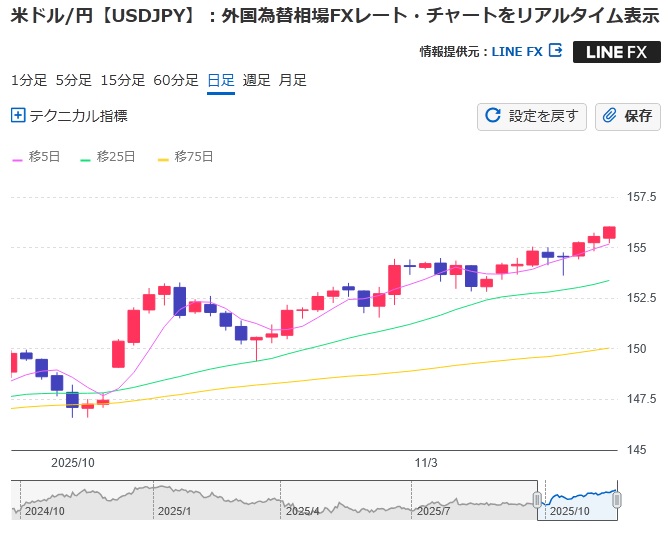Viewport: 668px width, 537px height.
Task: Toggle the 移5日 moving average legend
Action: (36, 157)
